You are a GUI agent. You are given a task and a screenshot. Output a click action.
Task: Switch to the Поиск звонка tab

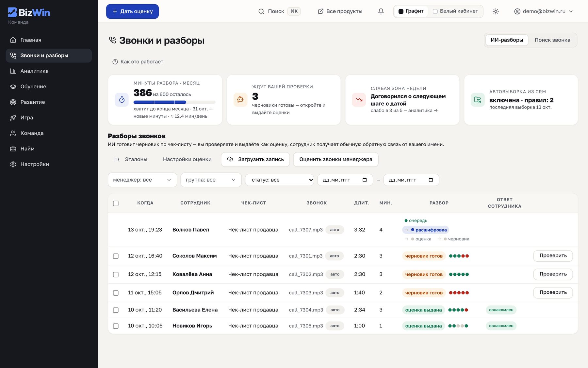[x=552, y=40]
